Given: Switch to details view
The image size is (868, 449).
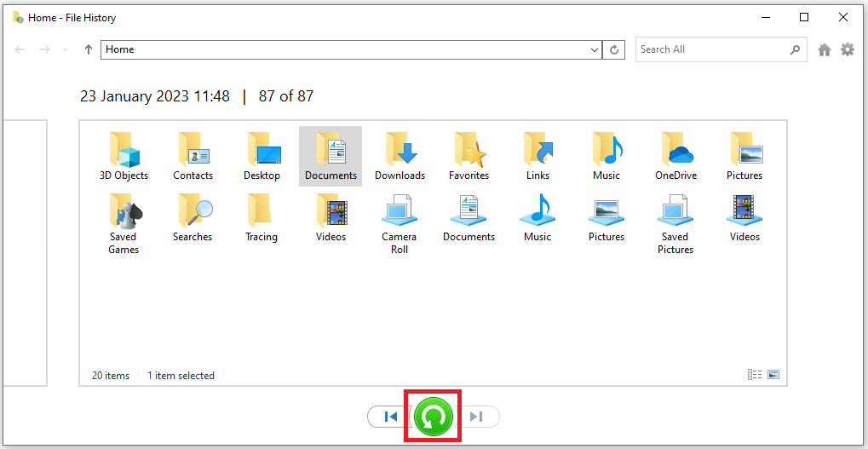Looking at the screenshot, I should 755,375.
